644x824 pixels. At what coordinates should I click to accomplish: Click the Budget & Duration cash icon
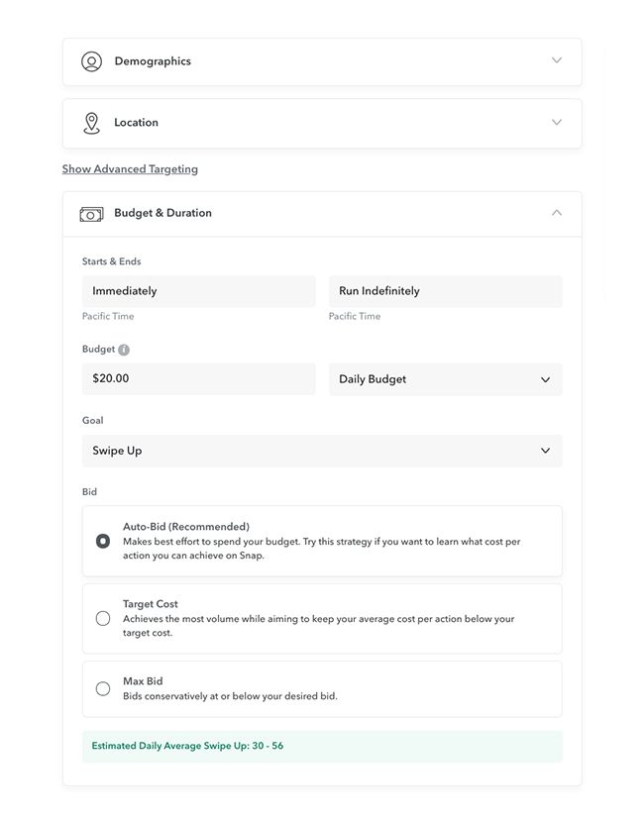tap(91, 214)
